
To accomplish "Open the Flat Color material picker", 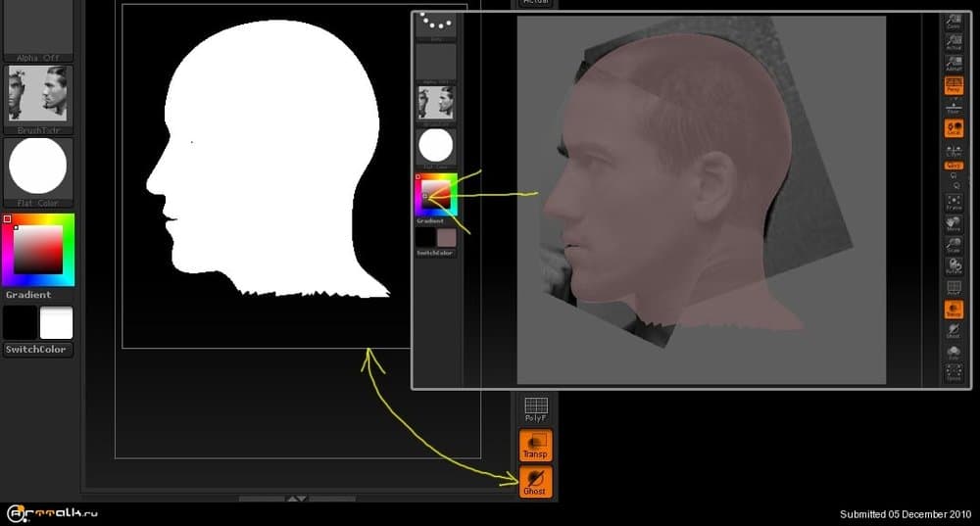I will coord(37,167).
